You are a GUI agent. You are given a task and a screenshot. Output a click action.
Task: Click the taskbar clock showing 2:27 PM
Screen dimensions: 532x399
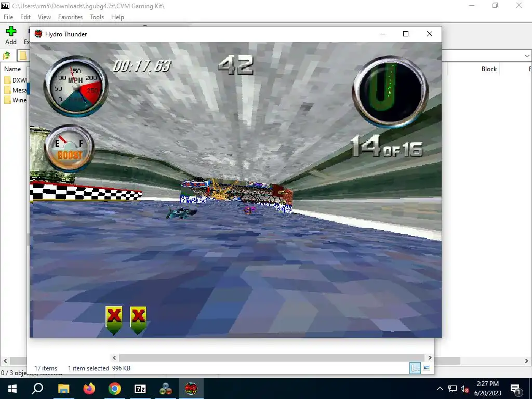click(x=487, y=389)
